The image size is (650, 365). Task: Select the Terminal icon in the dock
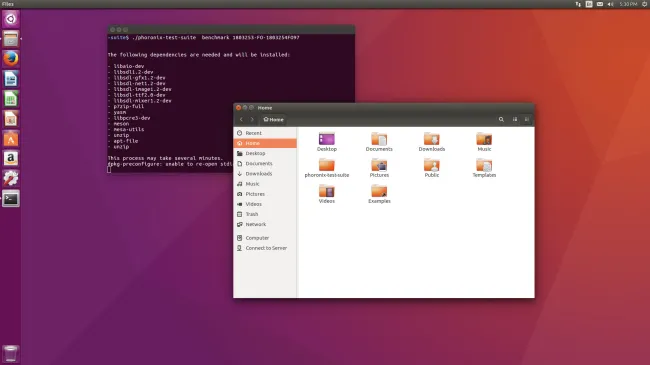(11, 198)
